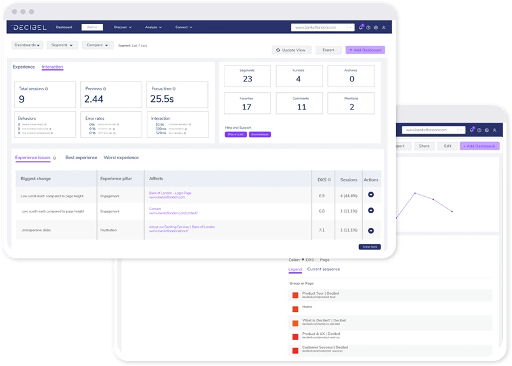Open the user profile icon in front window
Screen dimensions: 512x366
click(x=384, y=28)
